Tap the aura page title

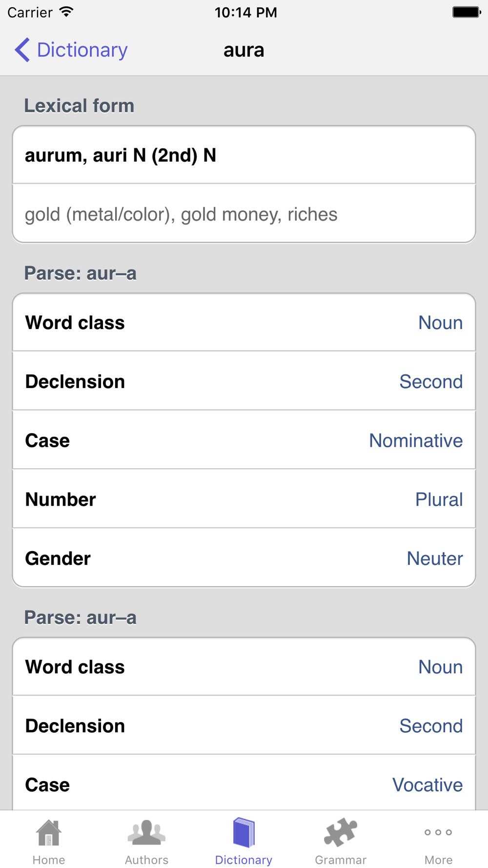click(x=244, y=50)
